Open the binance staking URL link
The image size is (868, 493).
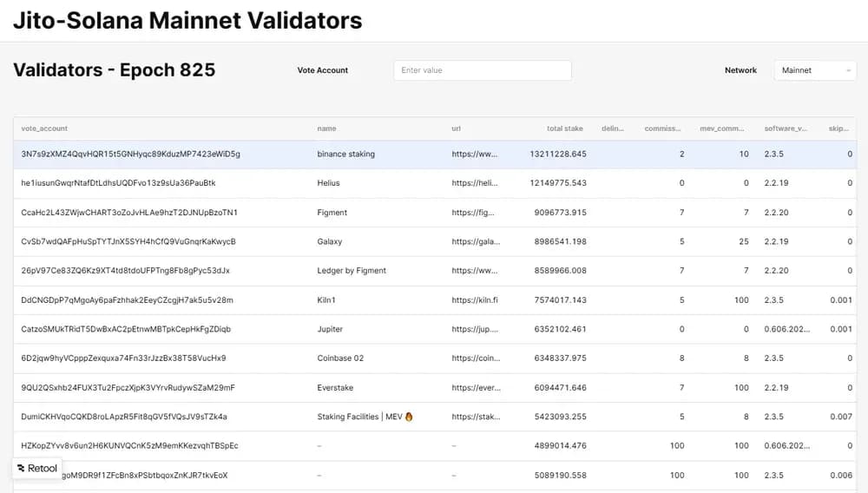coord(475,154)
